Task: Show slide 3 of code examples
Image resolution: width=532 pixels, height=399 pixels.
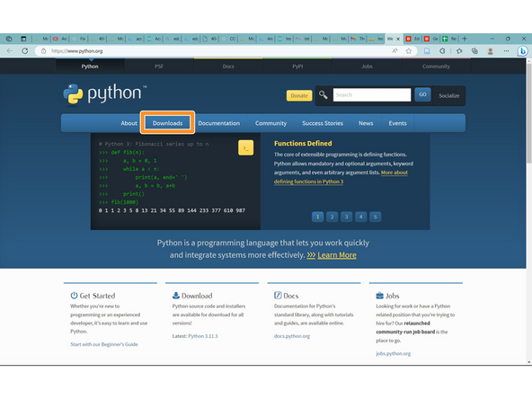Action: (346, 217)
